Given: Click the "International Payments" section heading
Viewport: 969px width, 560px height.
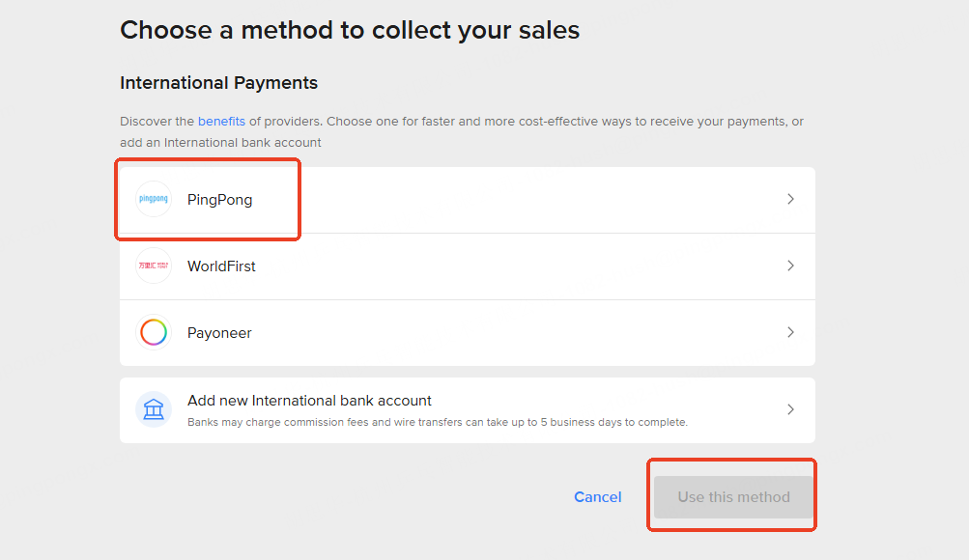Looking at the screenshot, I should coord(218,83).
